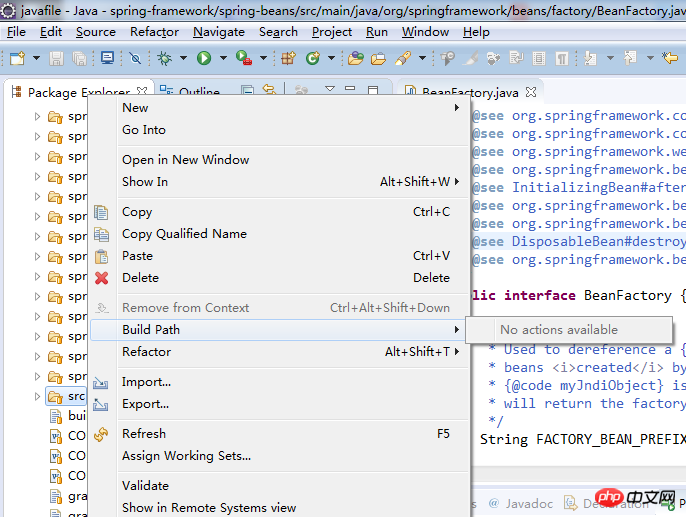This screenshot has width=686, height=517.
Task: Click the monitor console toolbar icon
Action: click(x=107, y=58)
